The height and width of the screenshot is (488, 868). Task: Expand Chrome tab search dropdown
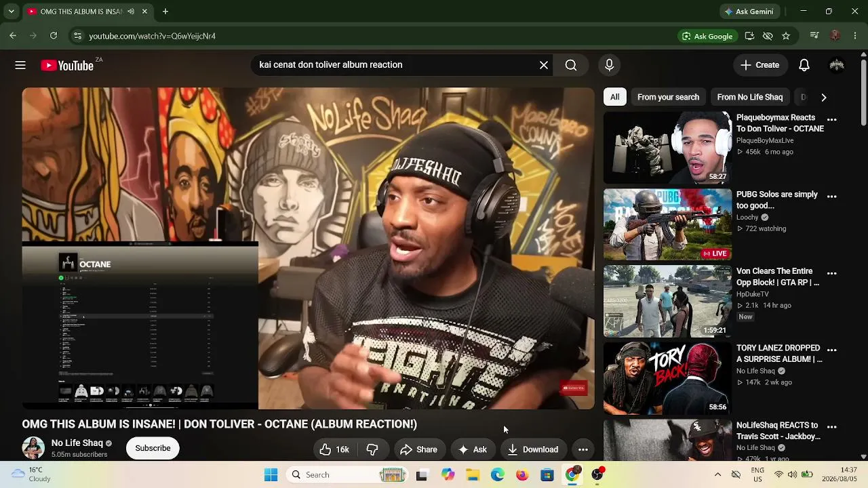pyautogui.click(x=11, y=12)
